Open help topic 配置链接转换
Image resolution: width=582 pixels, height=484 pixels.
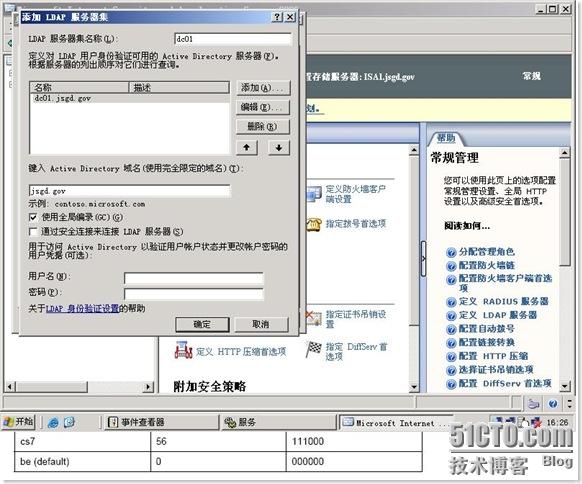point(487,342)
